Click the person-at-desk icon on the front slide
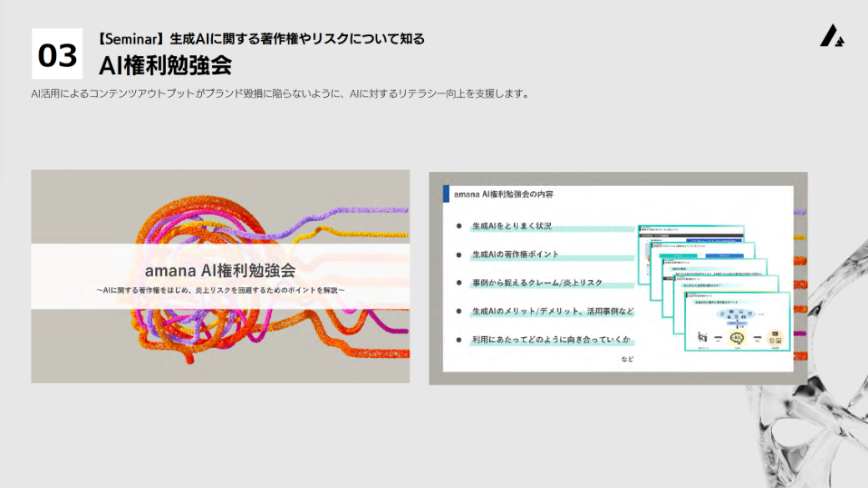Screen dimensions: 868x488 (703, 337)
